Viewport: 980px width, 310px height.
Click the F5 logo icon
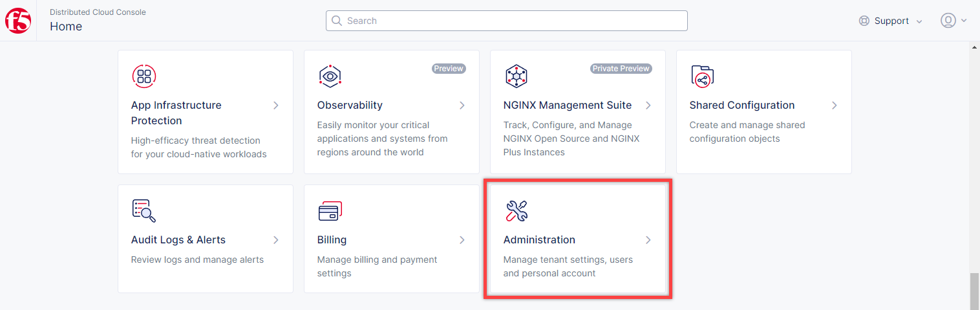point(18,21)
